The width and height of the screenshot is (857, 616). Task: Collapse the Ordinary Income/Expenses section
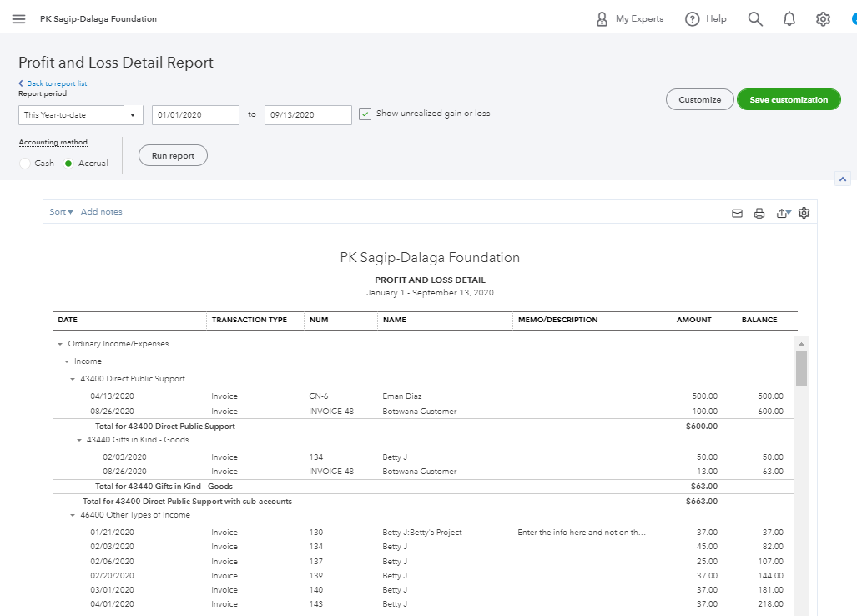(58, 343)
